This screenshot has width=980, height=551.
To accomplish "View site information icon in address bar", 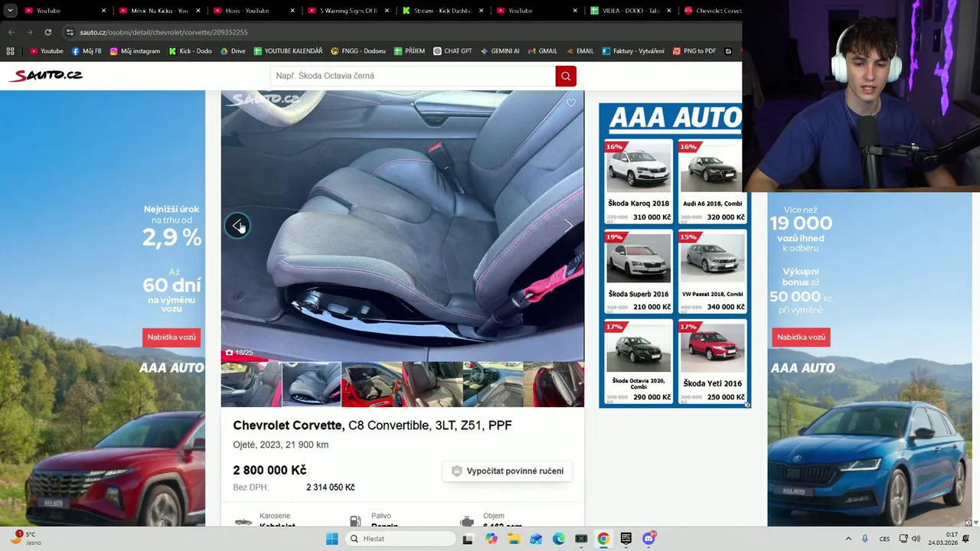I will (70, 32).
